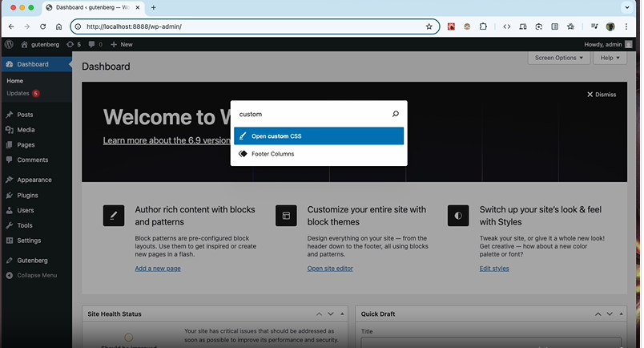
Task: Open Updates in the sidebar
Action: [x=22, y=93]
